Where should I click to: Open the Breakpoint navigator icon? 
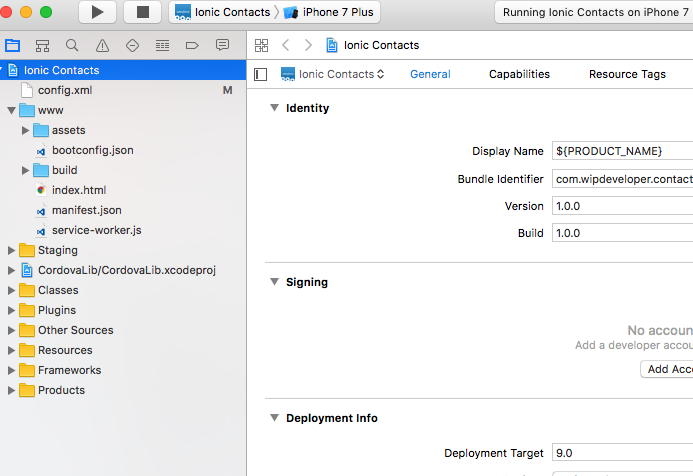pyautogui.click(x=192, y=45)
